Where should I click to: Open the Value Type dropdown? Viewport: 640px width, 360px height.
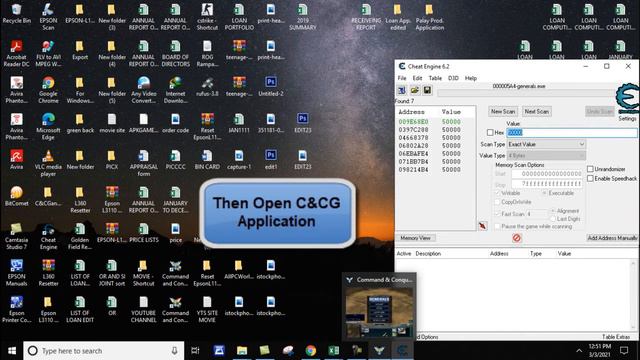tap(546, 156)
